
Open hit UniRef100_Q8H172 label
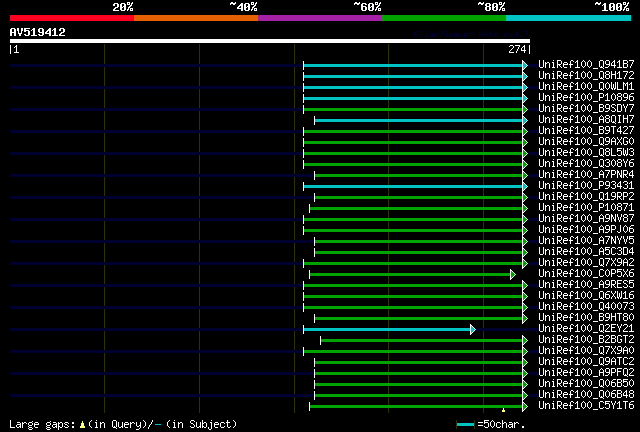586,75
